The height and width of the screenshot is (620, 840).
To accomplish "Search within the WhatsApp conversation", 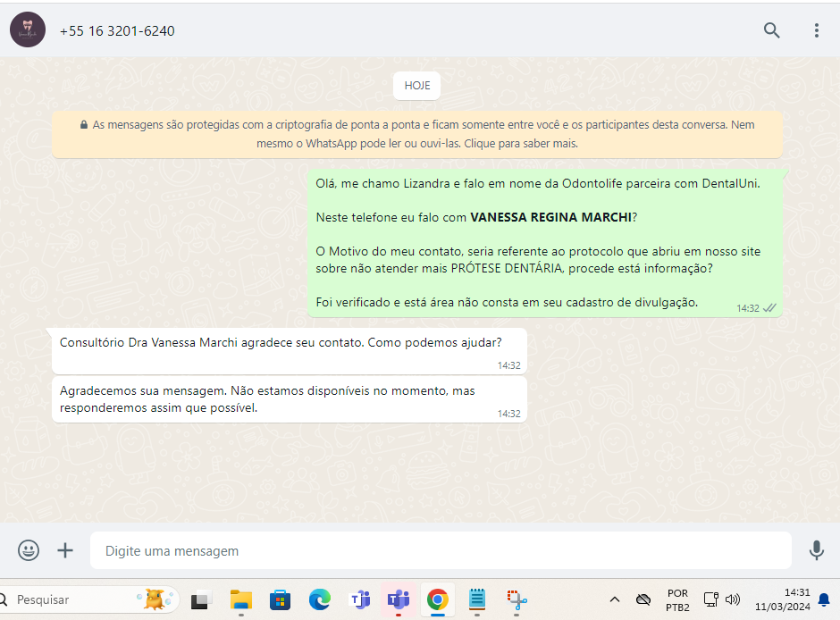I will (x=771, y=30).
